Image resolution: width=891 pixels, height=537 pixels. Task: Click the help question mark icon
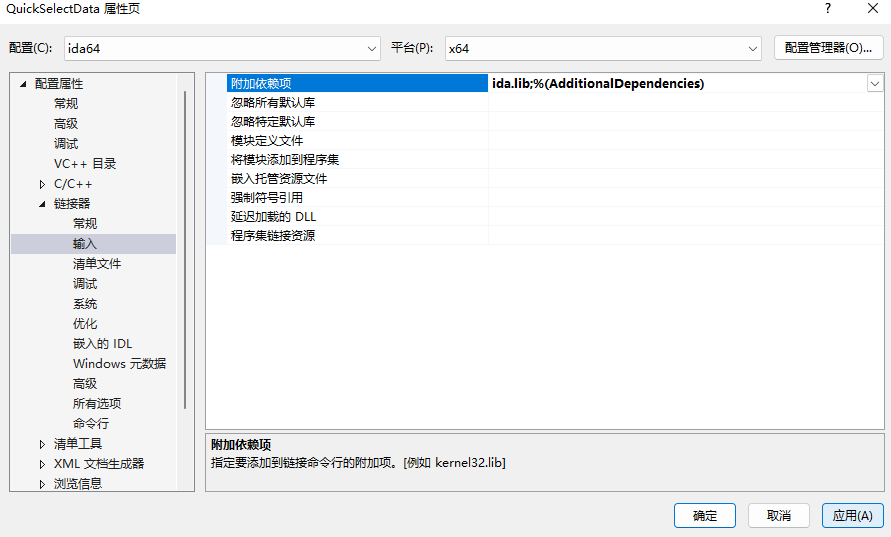(827, 9)
